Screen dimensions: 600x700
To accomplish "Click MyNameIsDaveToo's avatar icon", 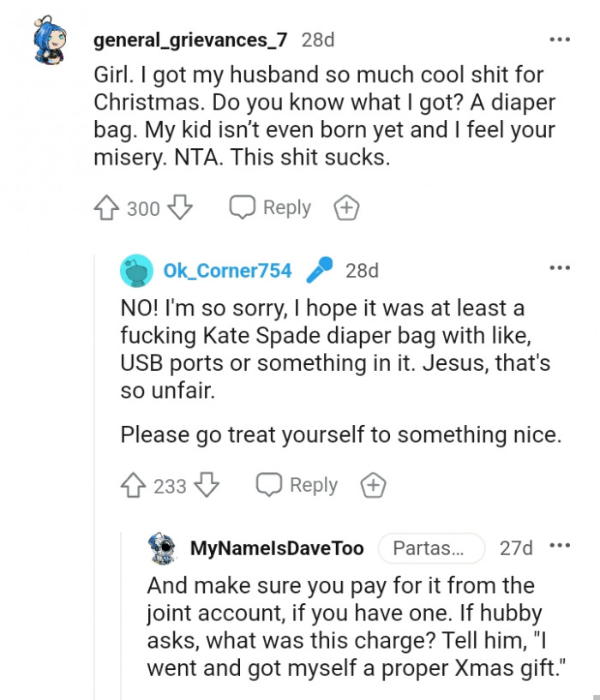I will [163, 547].
